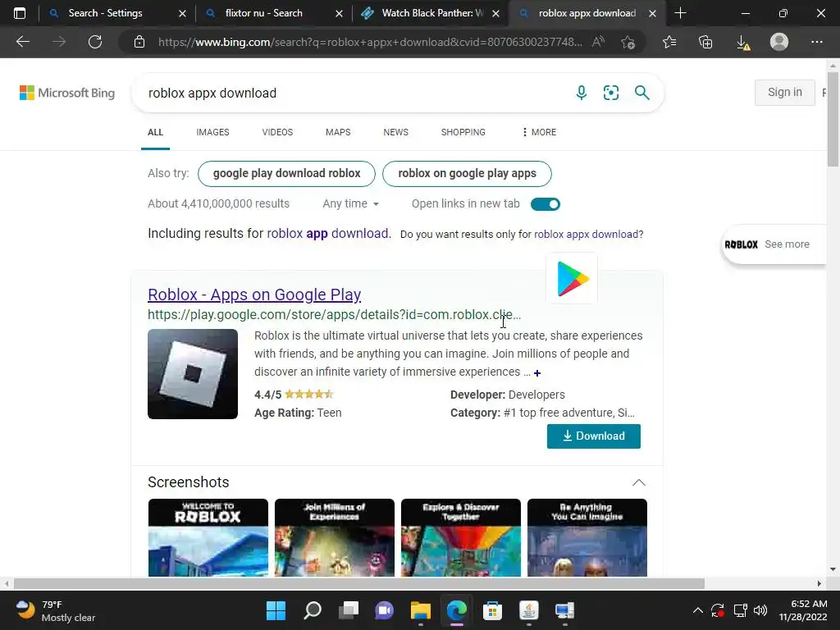
Task: Add this page to favorites
Action: (x=628, y=42)
